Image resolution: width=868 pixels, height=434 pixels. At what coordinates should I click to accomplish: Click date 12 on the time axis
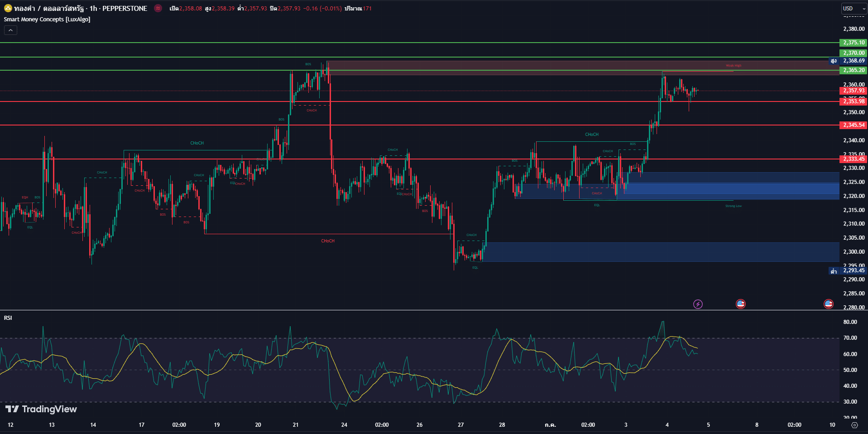tap(10, 425)
